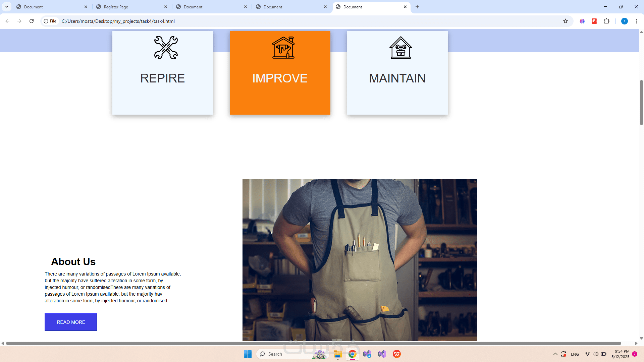The height and width of the screenshot is (362, 644).
Task: Click the crossed wrenches icon on the REPIRE card
Action: (166, 48)
